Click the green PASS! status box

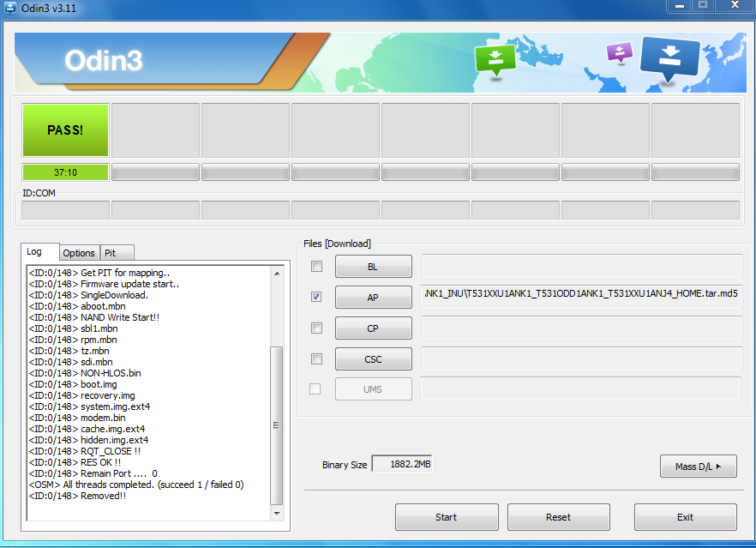65,130
